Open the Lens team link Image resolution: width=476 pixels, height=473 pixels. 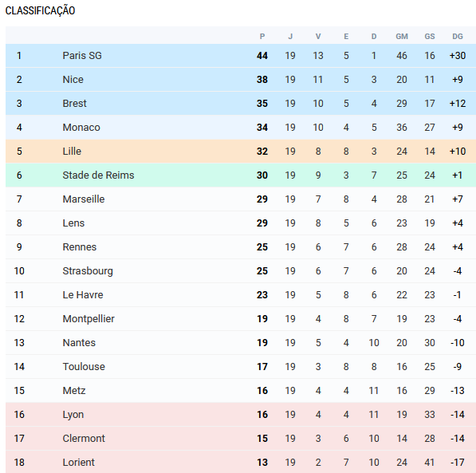(x=73, y=223)
